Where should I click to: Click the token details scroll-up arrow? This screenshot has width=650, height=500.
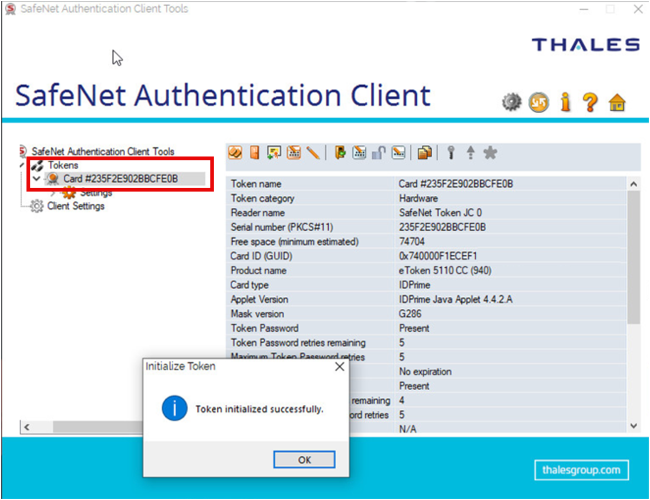633,184
